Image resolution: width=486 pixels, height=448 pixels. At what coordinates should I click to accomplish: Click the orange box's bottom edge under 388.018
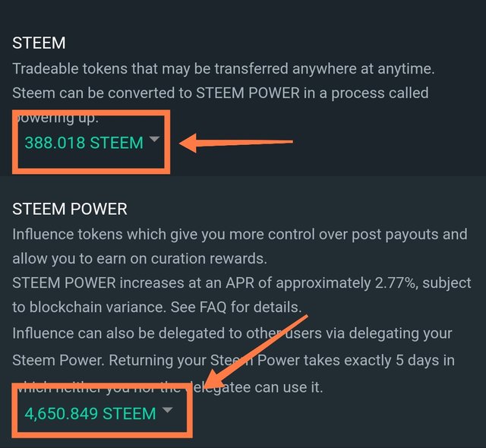(91, 171)
